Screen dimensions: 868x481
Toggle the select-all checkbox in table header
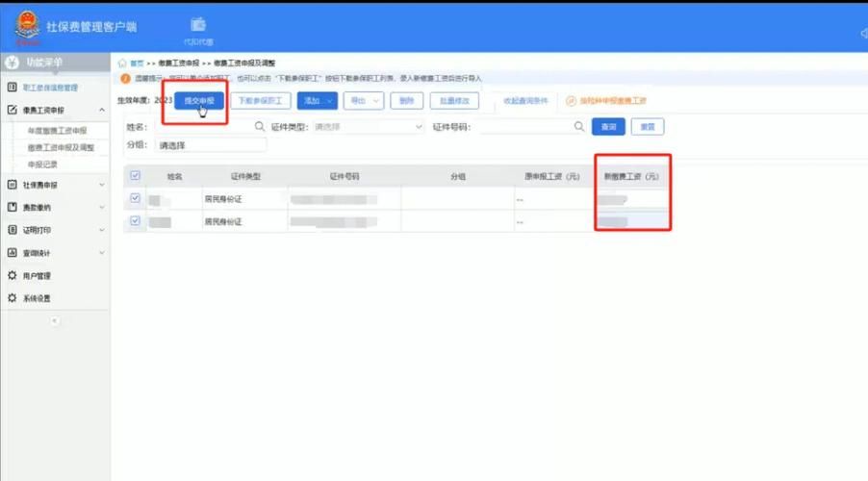coord(135,176)
